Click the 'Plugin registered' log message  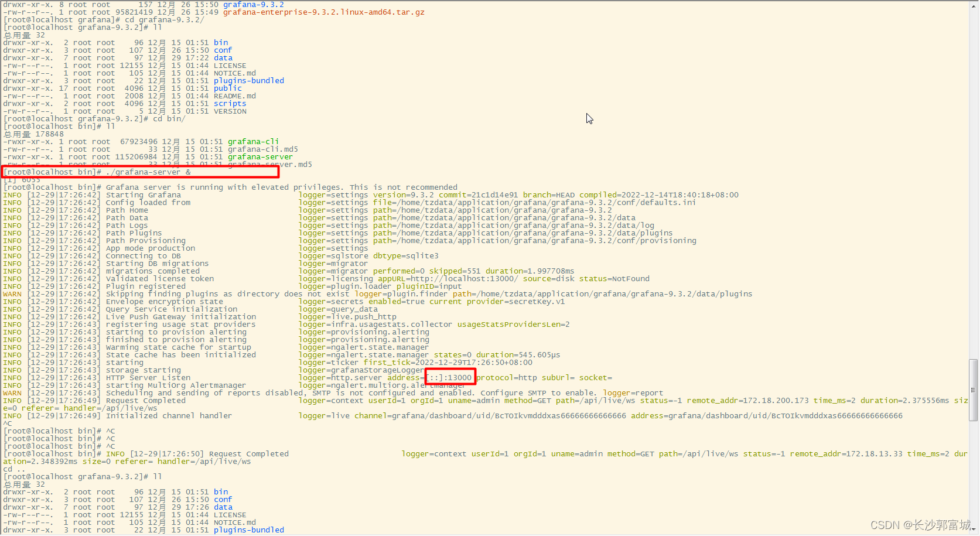[146, 286]
